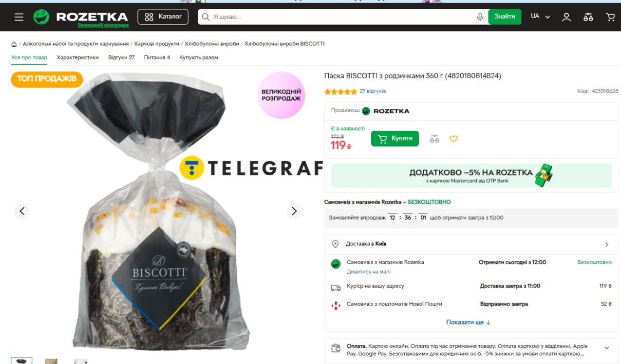Expand delivery city selector for Київ
The width and height of the screenshot is (621, 364).
(x=471, y=244)
